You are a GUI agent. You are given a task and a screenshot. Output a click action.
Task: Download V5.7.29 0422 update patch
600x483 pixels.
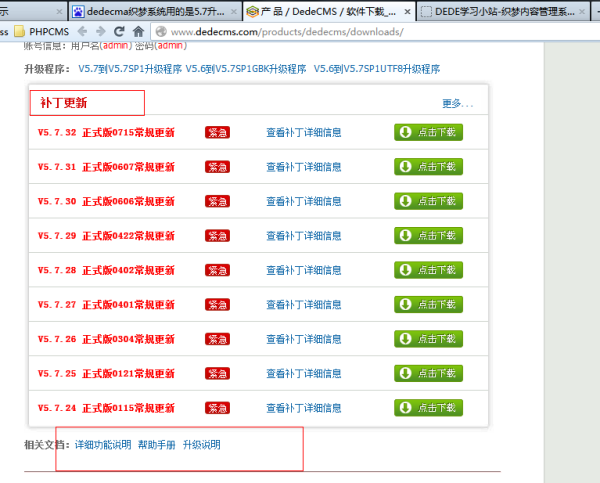point(428,235)
